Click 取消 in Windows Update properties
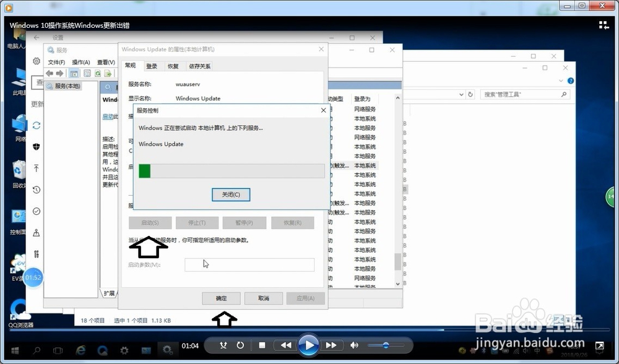This screenshot has height=364, width=619. click(x=263, y=298)
